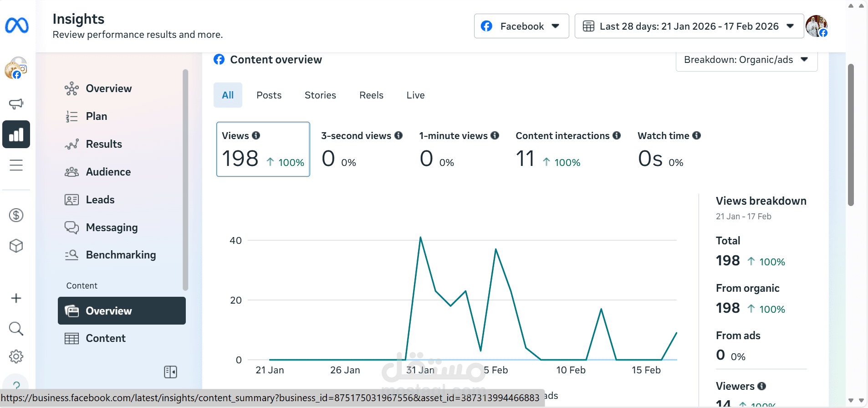Click the page vertical scrollbar thumb
Viewport: 868px width, 408px height.
click(x=851, y=134)
